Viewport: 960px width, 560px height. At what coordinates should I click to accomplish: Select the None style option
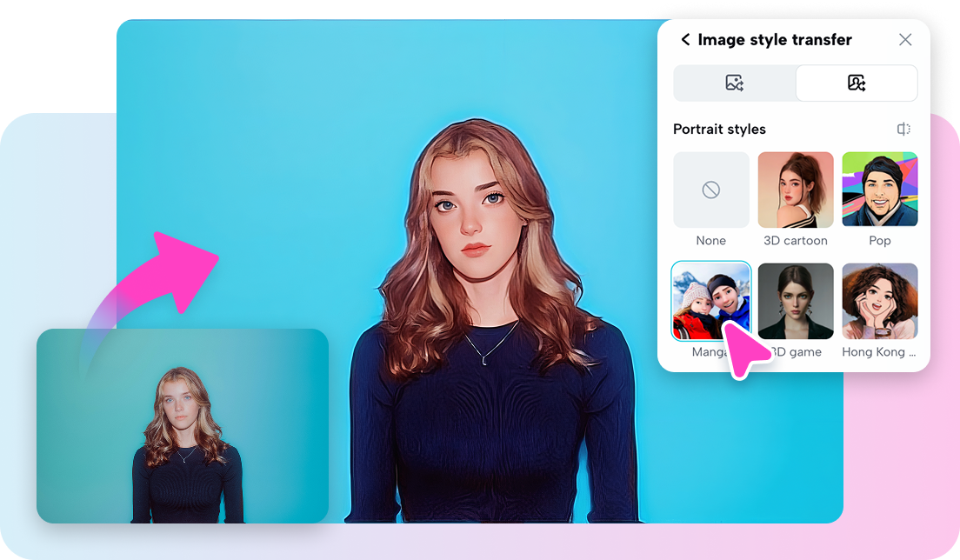click(710, 190)
